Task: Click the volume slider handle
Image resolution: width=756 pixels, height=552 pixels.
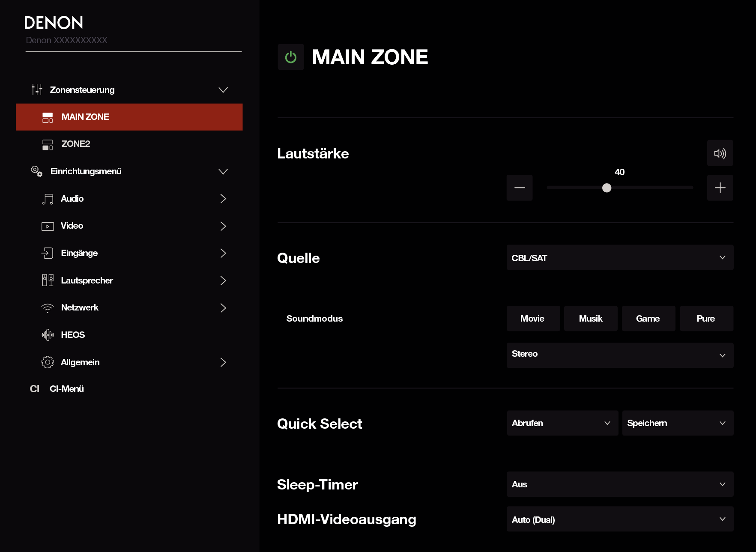Action: (607, 188)
